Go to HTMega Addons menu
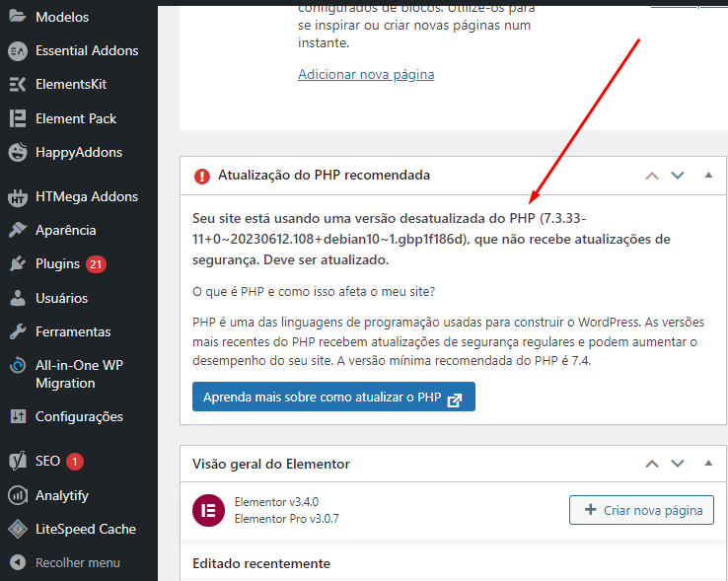This screenshot has height=581, width=728. (87, 197)
